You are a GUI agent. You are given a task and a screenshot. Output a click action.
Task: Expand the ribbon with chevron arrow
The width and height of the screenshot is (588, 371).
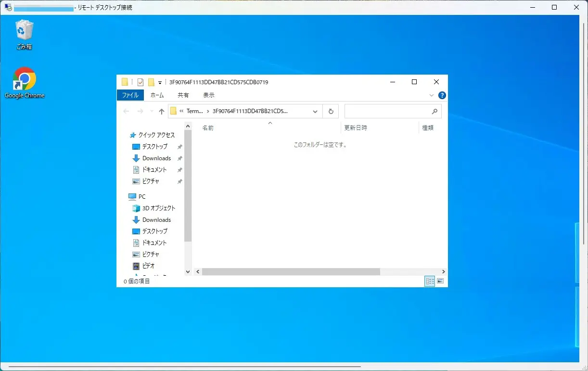click(432, 95)
